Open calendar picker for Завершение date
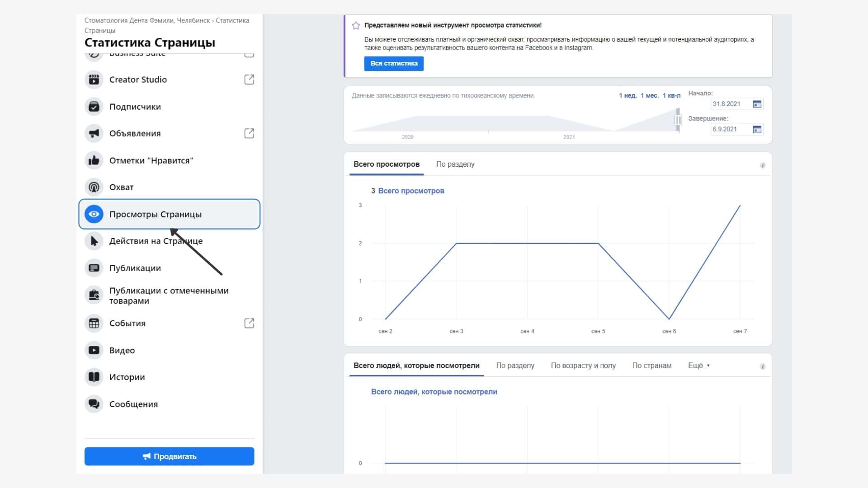868x488 pixels. 757,129
